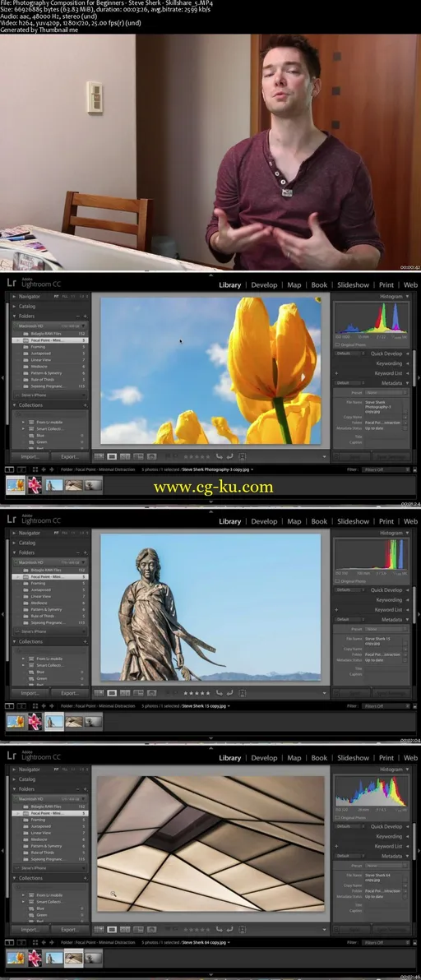Select Compare view icon in tulip frame toolbar
The image size is (421, 980).
(x=125, y=457)
